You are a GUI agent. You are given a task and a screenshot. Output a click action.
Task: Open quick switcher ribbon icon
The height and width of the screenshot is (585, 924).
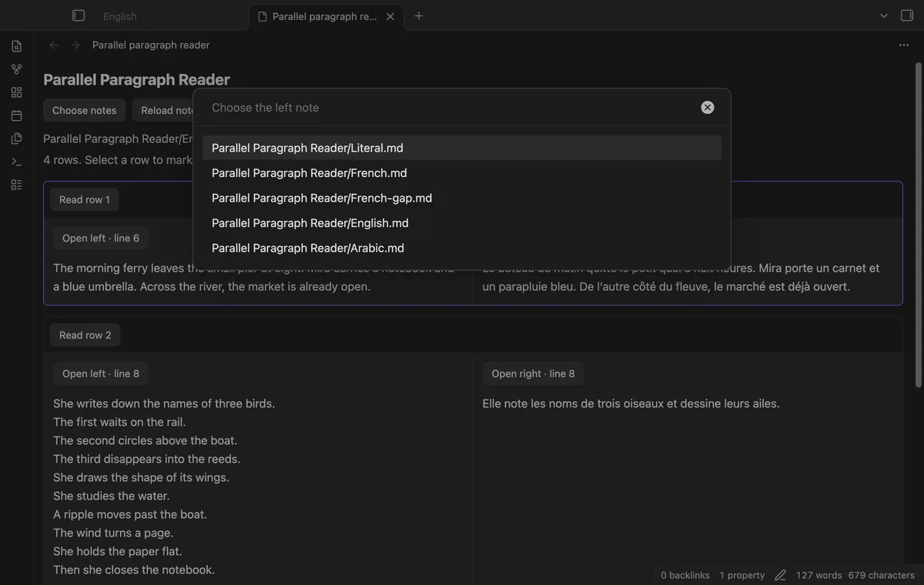(x=16, y=46)
